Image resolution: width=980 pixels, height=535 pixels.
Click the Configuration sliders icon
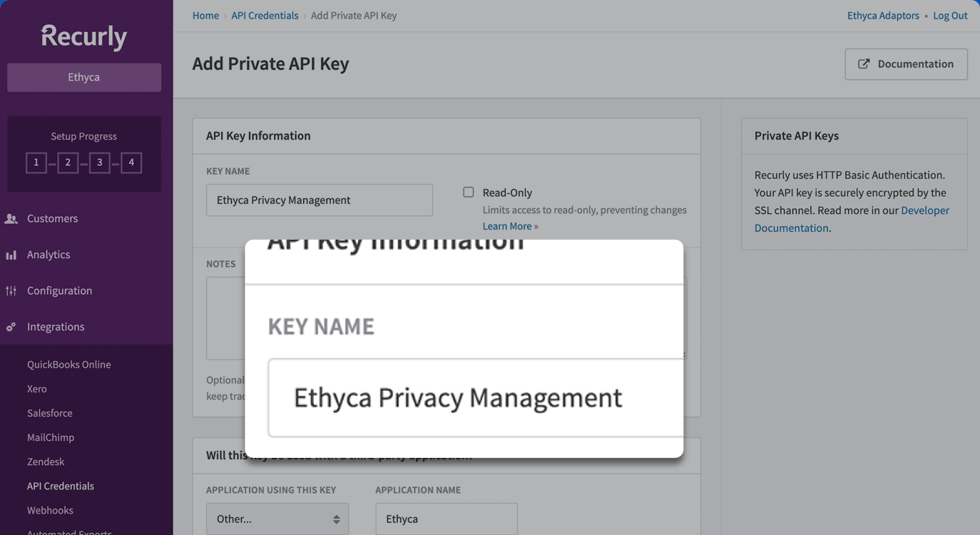pos(11,290)
